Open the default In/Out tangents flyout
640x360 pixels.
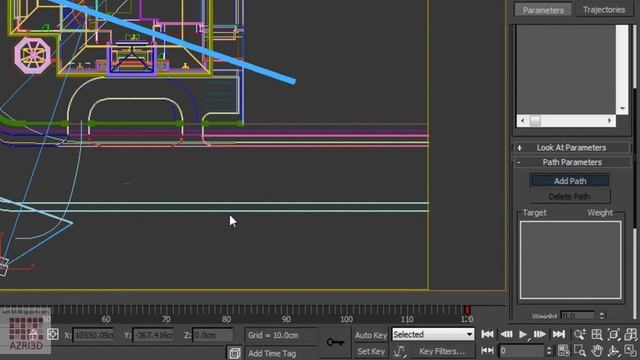coord(399,351)
